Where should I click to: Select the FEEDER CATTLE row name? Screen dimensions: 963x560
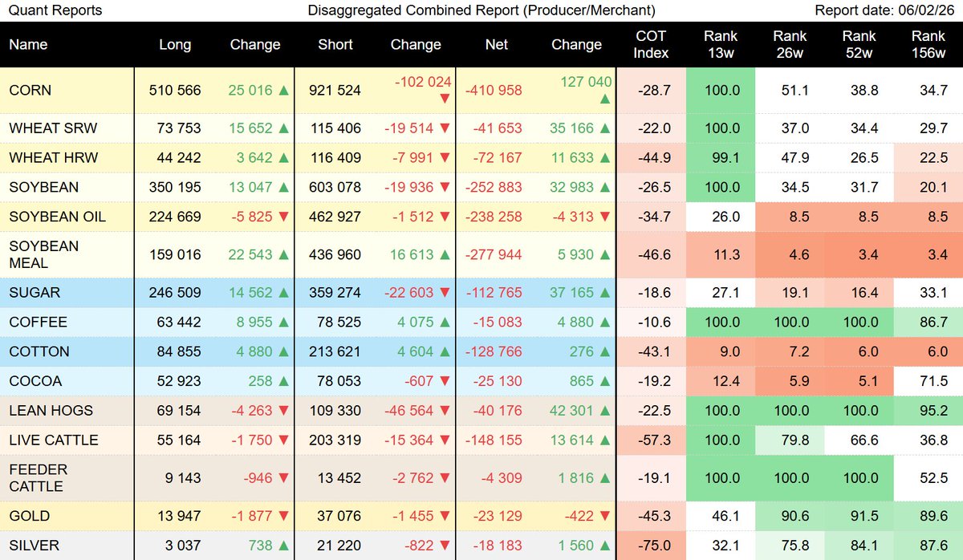click(38, 479)
